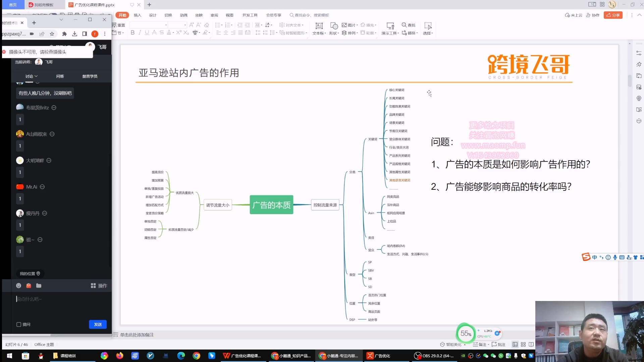Toggle underline formatting in the ribbon

point(147,33)
